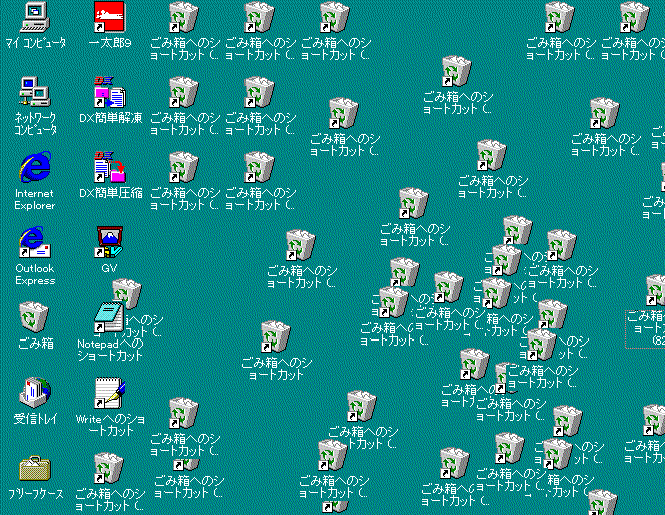Select the ごみ箱 recycle bin icon
Viewport: 665px width, 515px height.
click(34, 317)
